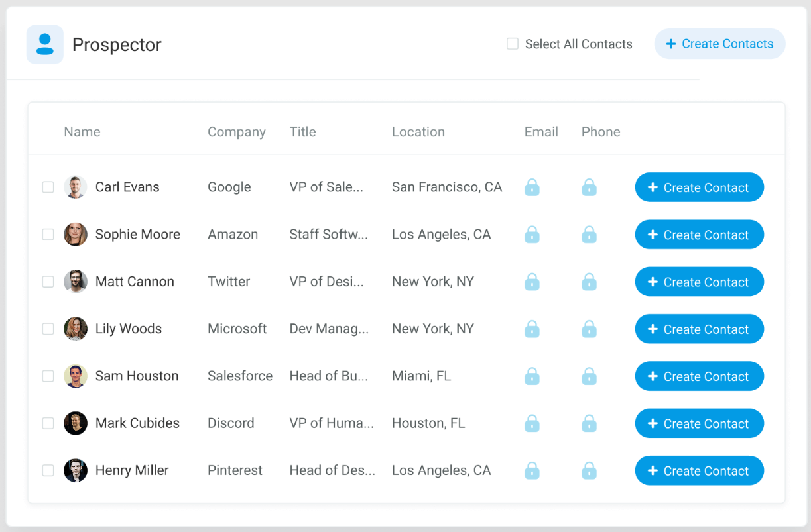Click the Microsoft company cell
This screenshot has width=811, height=532.
point(237,329)
